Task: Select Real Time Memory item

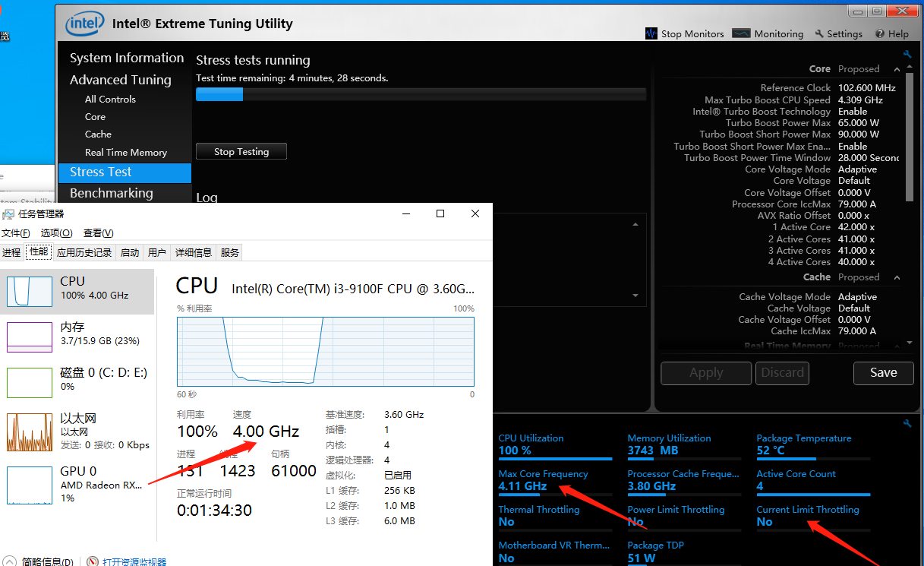Action: click(x=126, y=152)
